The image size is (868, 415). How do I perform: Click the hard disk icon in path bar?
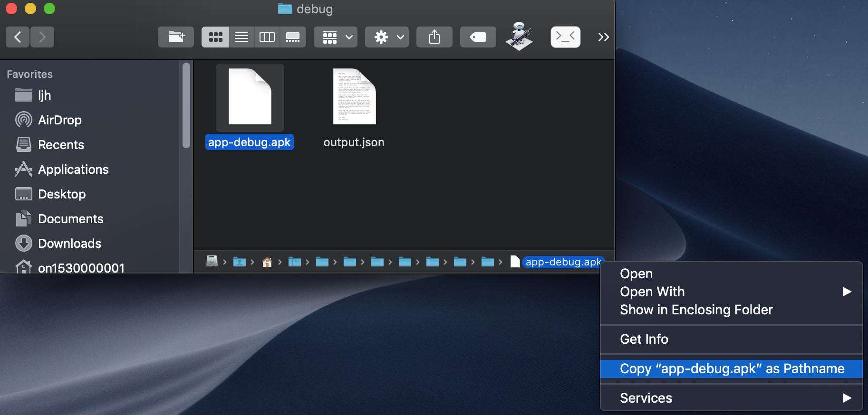coord(212,262)
